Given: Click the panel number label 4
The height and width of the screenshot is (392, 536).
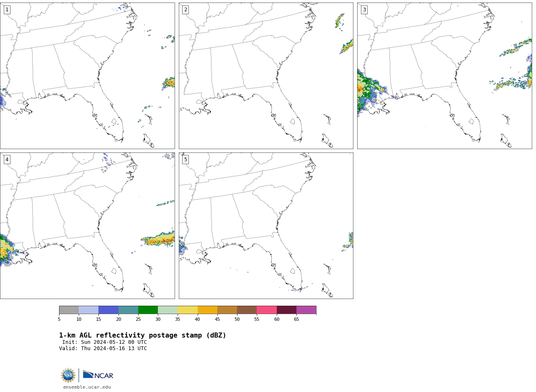Looking at the screenshot, I should point(7,160).
